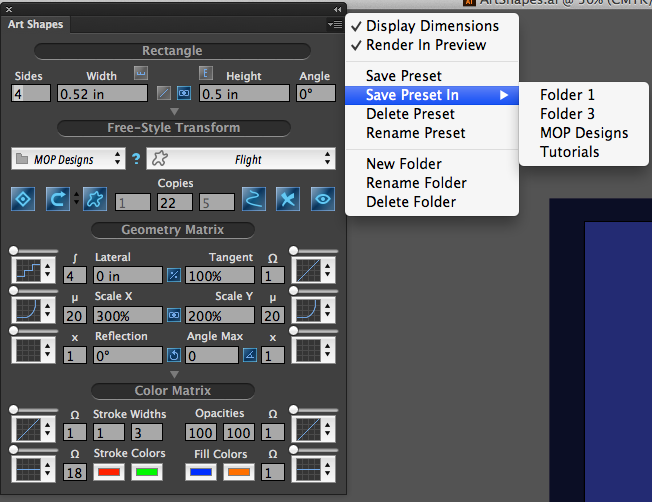Click the Copies field showing 22
This screenshot has height=502, width=652.
point(175,203)
